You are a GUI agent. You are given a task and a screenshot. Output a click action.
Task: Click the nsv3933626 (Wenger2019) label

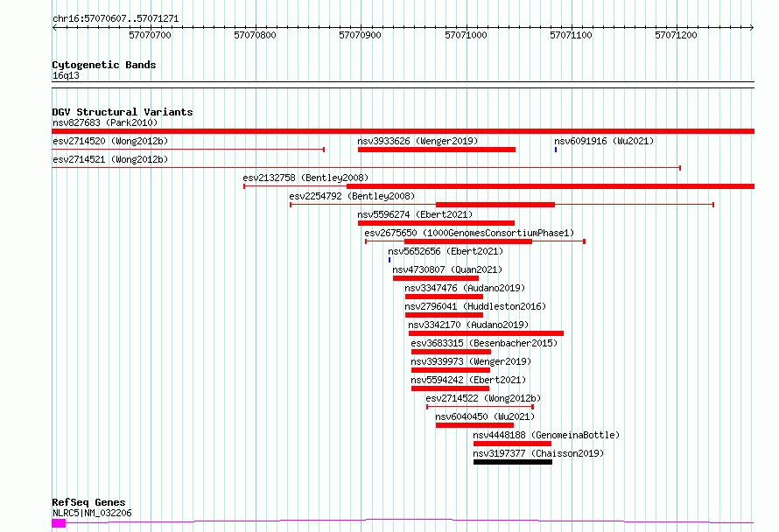[x=418, y=141]
